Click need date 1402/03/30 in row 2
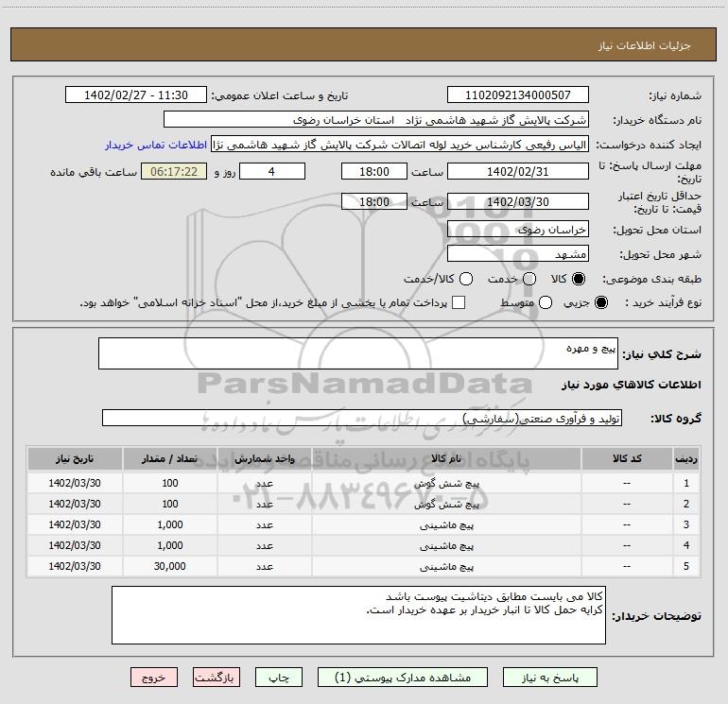Viewport: 728px width, 704px height. (75, 504)
